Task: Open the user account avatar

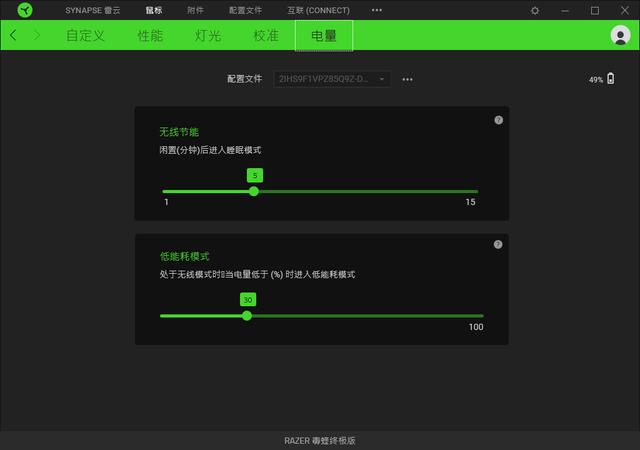Action: click(x=620, y=35)
